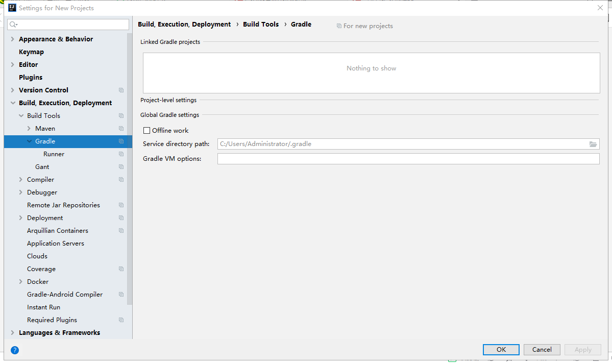
Task: Click project-scope icon beside Required Plugins
Action: click(121, 320)
